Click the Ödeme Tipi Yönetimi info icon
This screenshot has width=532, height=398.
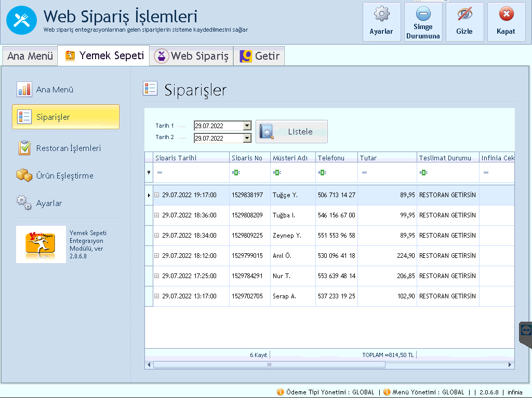[x=280, y=392]
